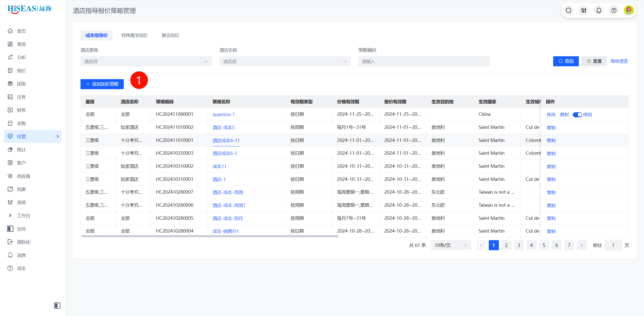Click 添加加价策略 button
This screenshot has width=644, height=316.
pos(102,84)
